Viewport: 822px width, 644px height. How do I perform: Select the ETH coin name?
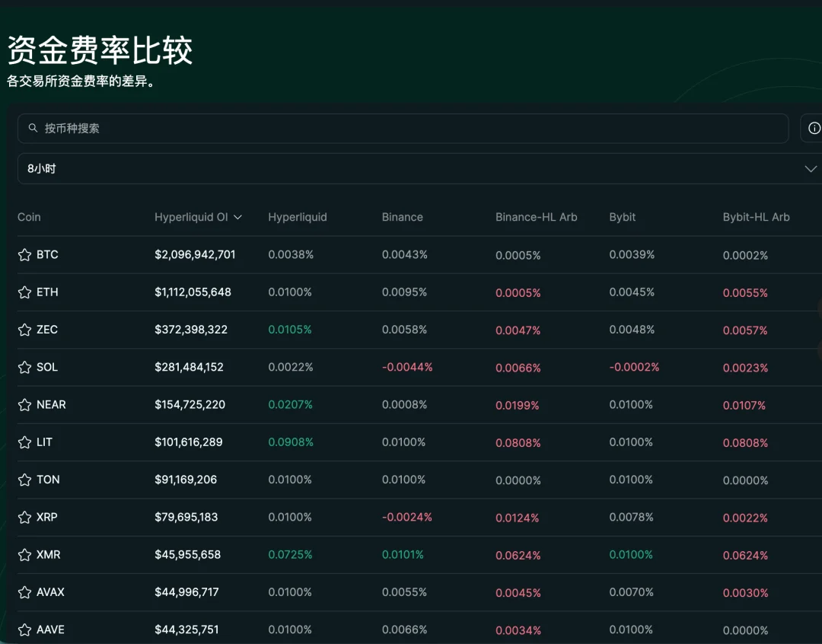tap(47, 292)
